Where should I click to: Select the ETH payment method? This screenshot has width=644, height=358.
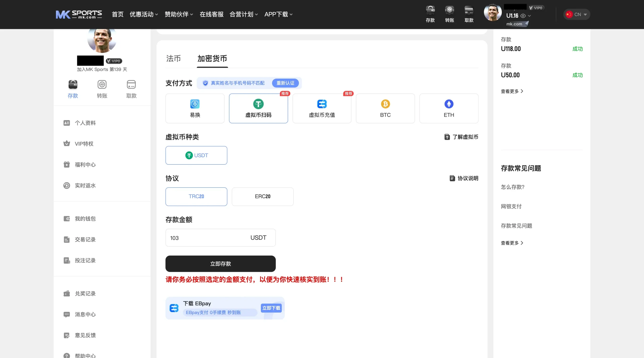[x=449, y=108]
